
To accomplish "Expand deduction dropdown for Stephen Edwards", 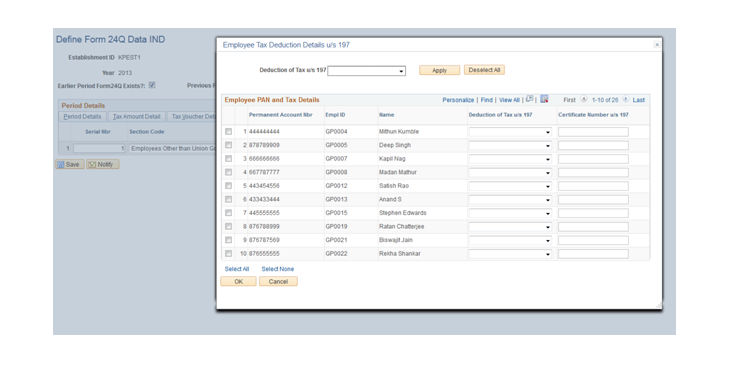I will click(x=510, y=213).
